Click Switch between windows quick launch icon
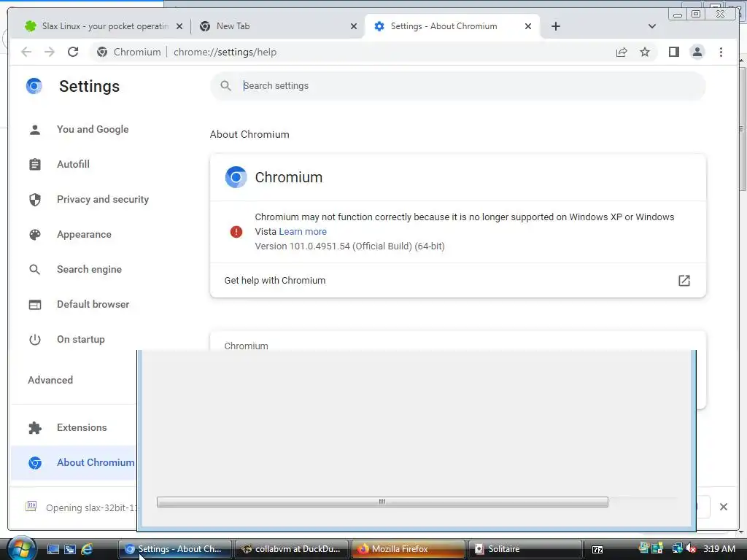The width and height of the screenshot is (747, 560). point(70,549)
